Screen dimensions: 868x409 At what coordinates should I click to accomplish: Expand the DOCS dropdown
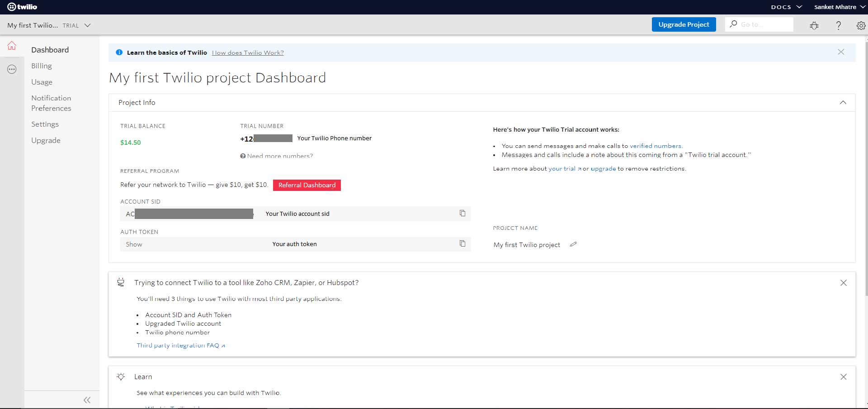(x=787, y=7)
